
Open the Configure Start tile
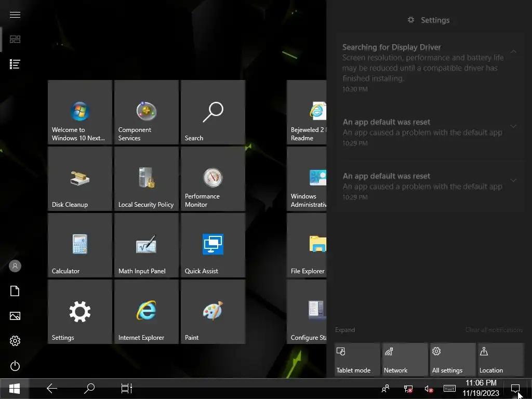307,312
